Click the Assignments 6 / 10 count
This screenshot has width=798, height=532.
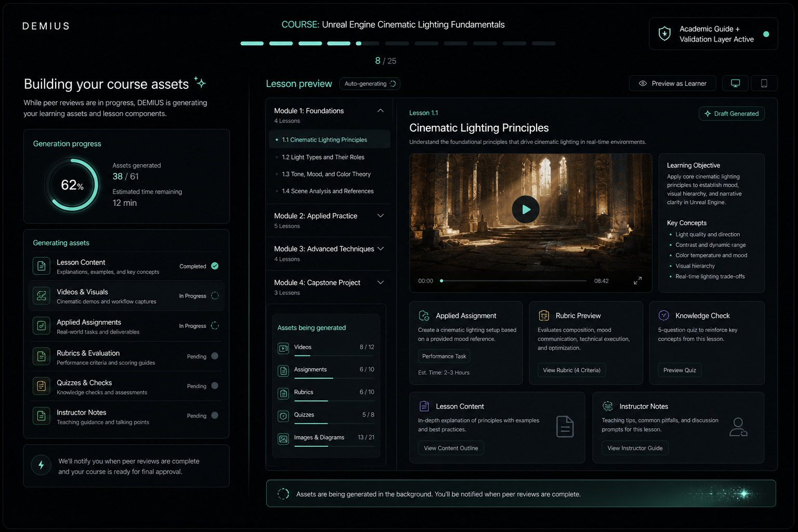[367, 369]
